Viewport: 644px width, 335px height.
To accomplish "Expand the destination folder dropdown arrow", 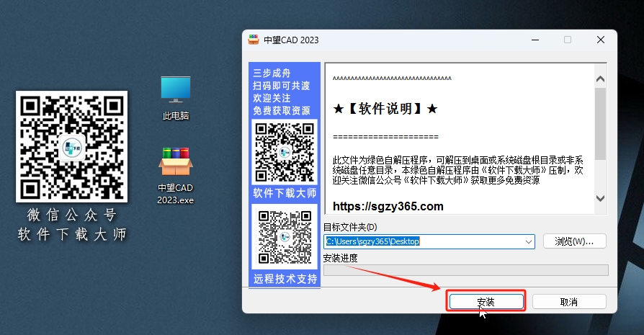I will tap(529, 242).
